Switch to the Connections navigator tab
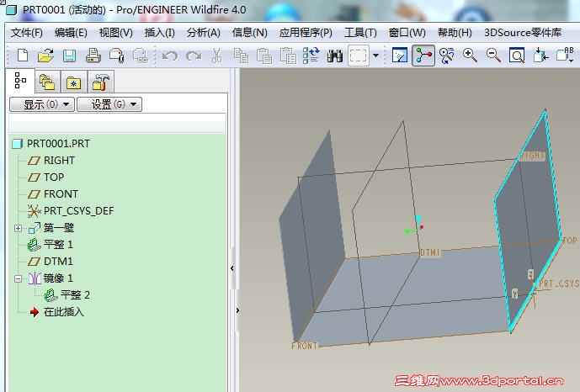The image size is (580, 392). click(x=101, y=82)
